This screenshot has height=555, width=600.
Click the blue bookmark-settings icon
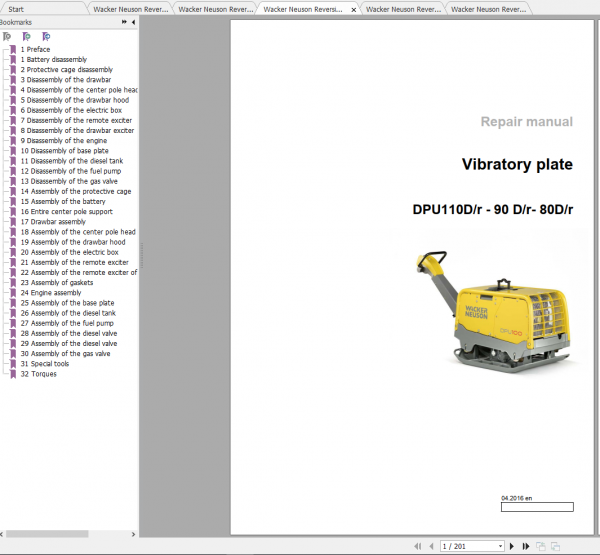46,36
